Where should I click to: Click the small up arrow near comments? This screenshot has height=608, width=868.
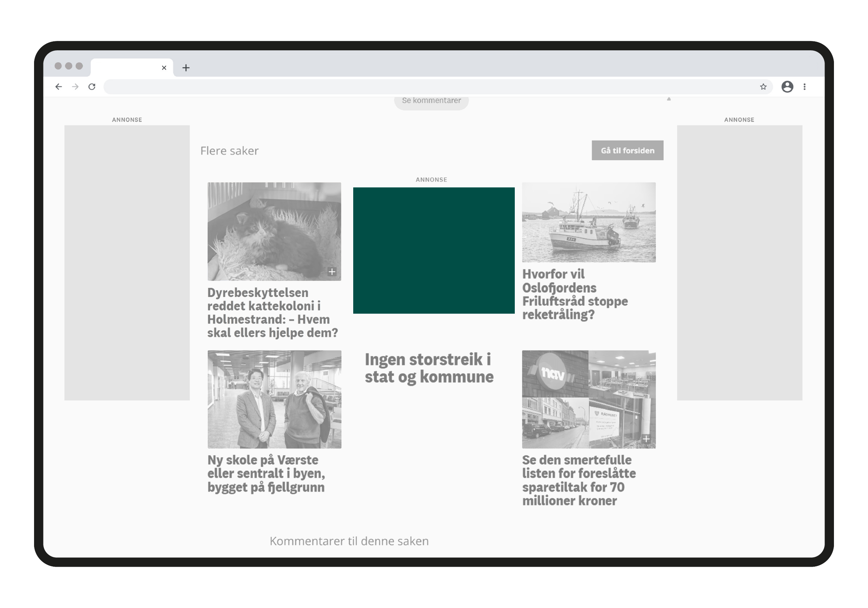point(669,99)
